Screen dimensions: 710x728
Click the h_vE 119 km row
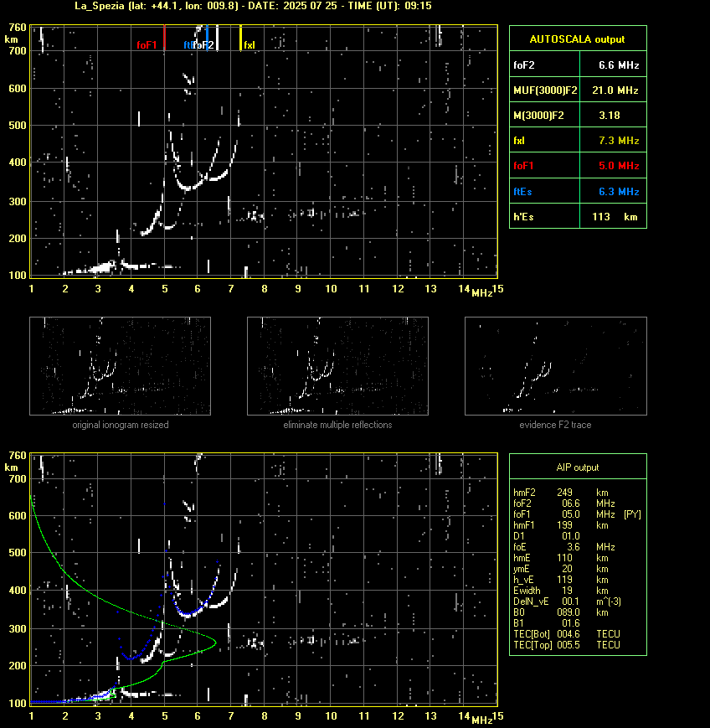coord(561,580)
